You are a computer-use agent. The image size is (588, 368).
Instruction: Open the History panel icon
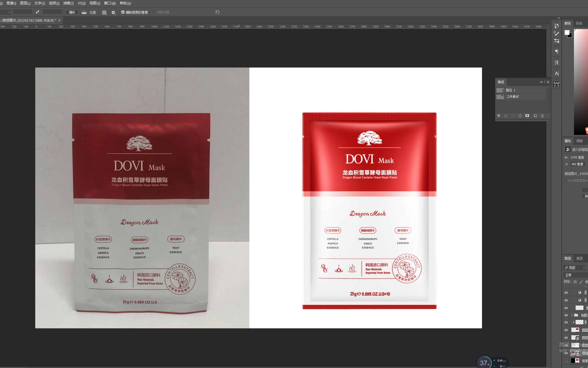(x=556, y=26)
